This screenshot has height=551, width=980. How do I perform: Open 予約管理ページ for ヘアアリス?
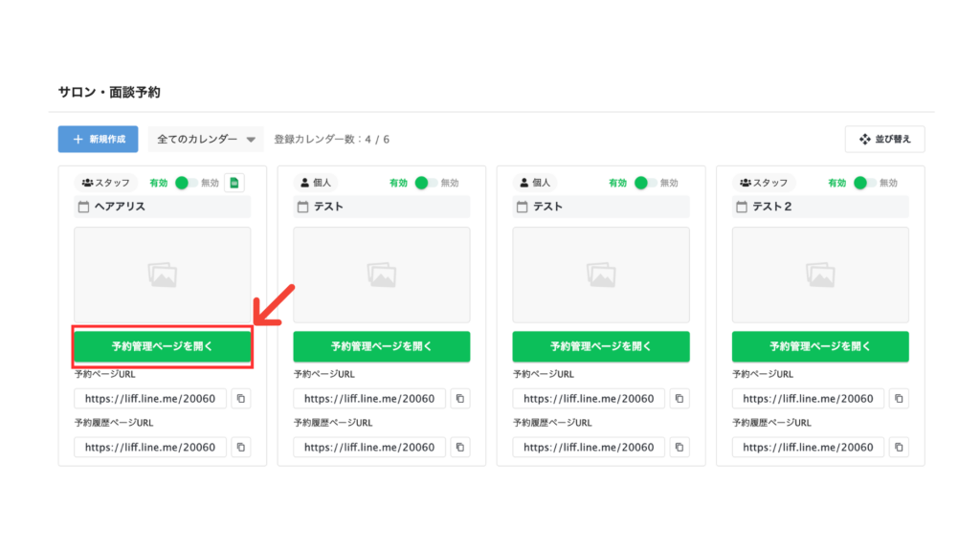point(163,346)
